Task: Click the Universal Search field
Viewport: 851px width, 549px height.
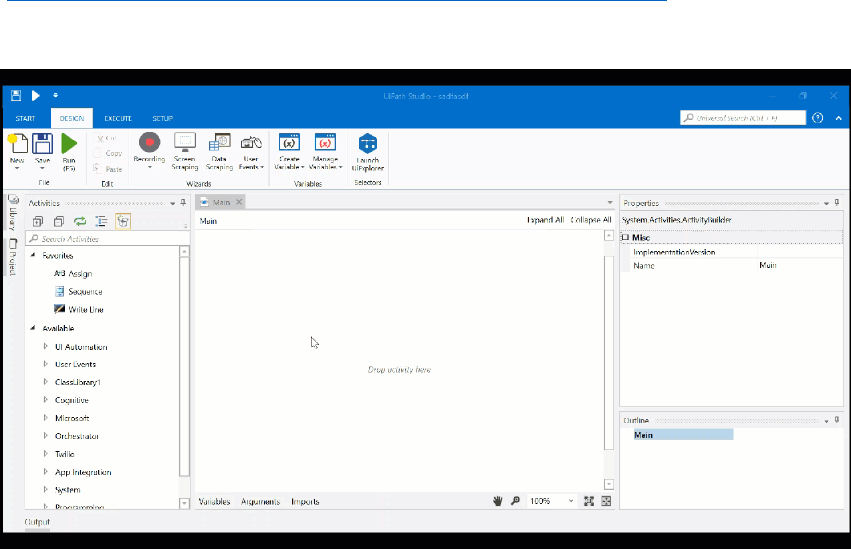Action: click(742, 118)
